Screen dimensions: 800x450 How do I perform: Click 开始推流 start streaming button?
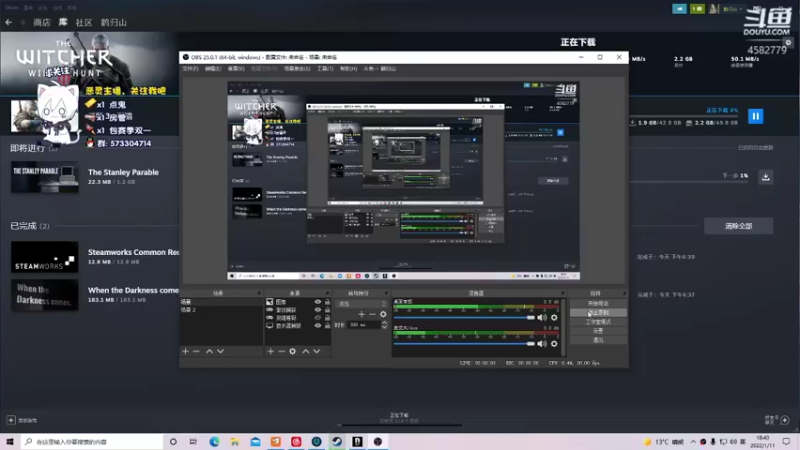598,304
